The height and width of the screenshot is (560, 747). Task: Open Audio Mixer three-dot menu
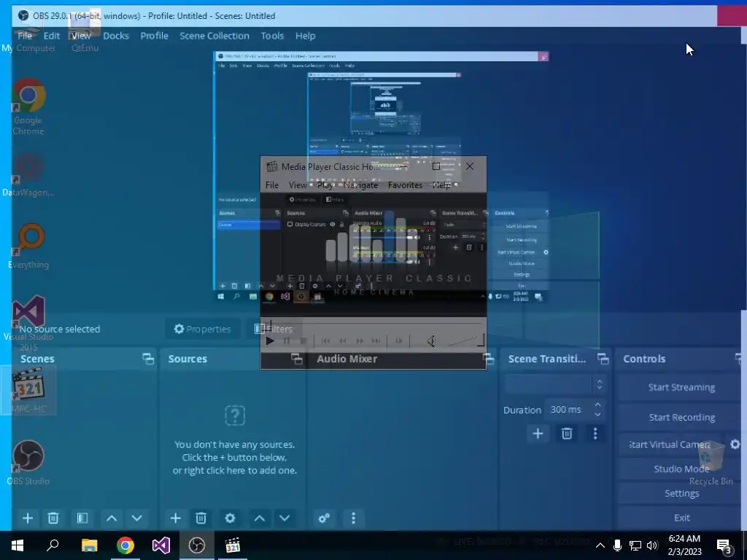tap(353, 518)
